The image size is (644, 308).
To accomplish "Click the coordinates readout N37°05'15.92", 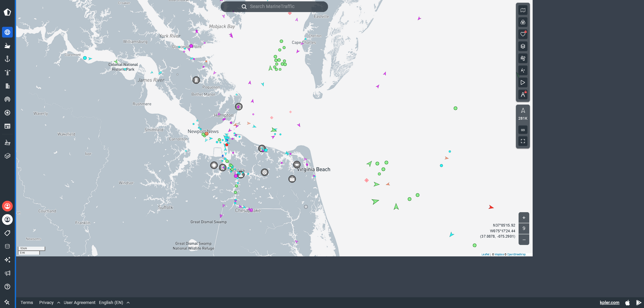I will pyautogui.click(x=504, y=225).
